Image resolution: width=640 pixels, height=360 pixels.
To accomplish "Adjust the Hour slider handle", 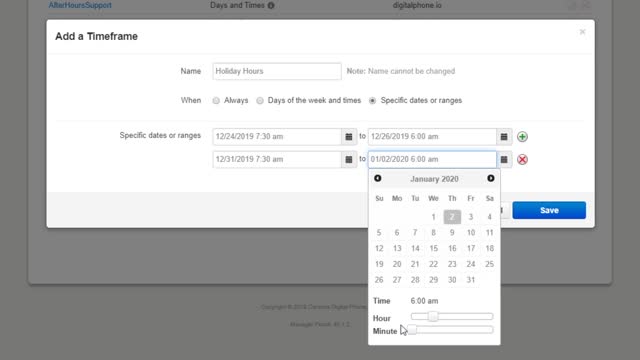I will point(433,316).
